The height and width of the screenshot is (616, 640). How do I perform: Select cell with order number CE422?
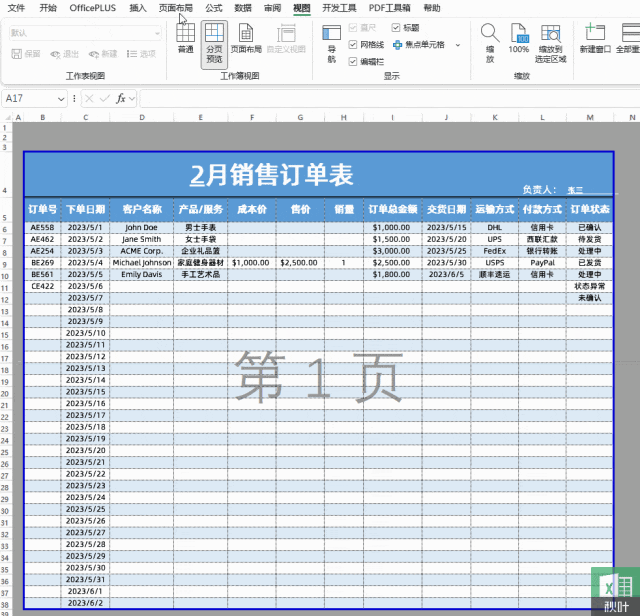42,286
